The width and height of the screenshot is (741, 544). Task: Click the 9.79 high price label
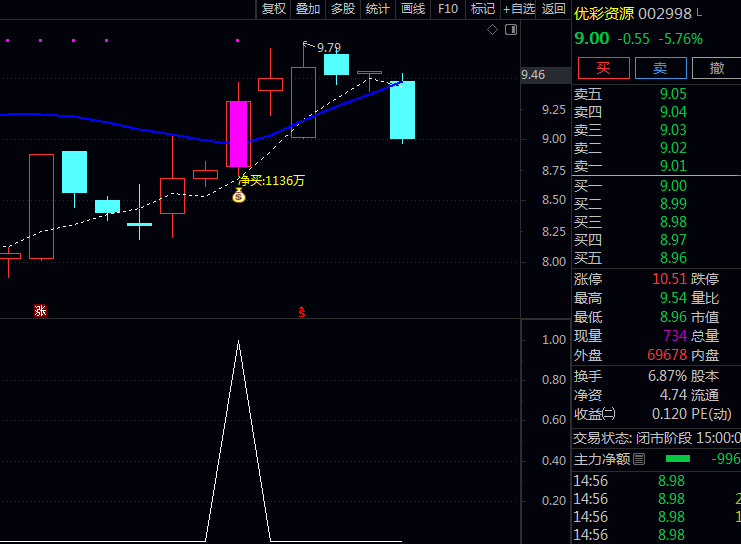pyautogui.click(x=328, y=48)
